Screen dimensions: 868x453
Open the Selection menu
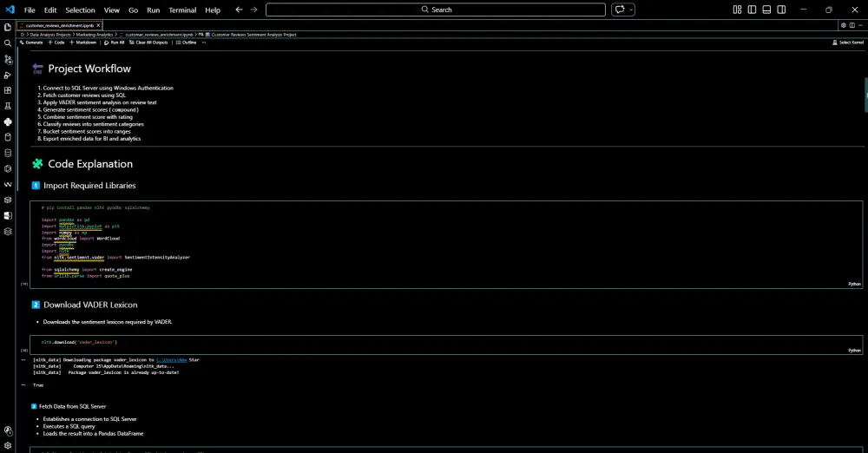point(80,10)
